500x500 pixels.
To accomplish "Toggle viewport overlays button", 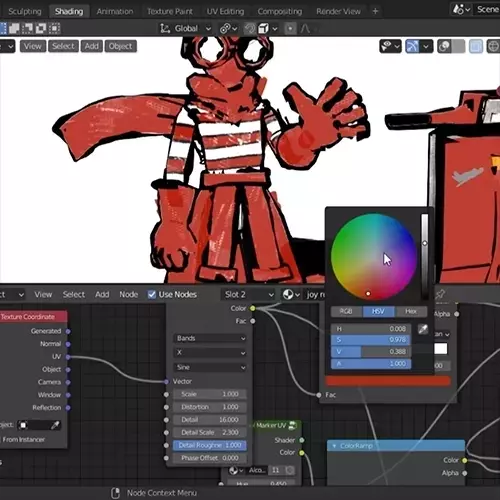I will [x=444, y=46].
